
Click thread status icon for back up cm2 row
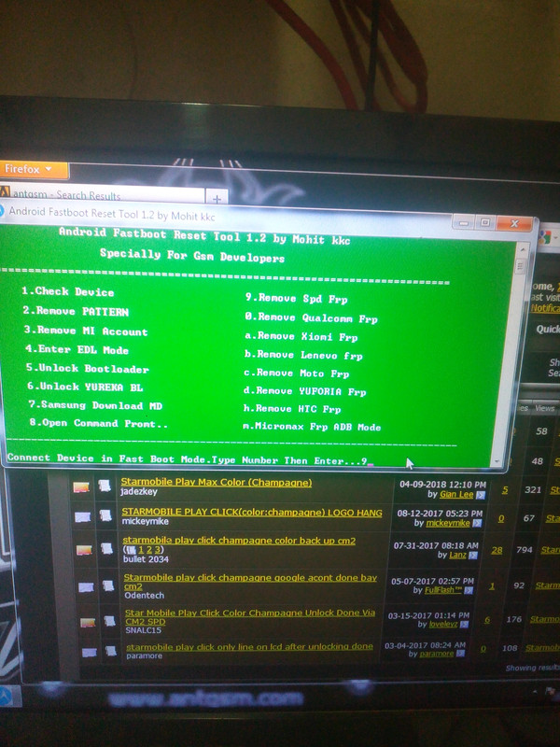pyautogui.click(x=84, y=550)
